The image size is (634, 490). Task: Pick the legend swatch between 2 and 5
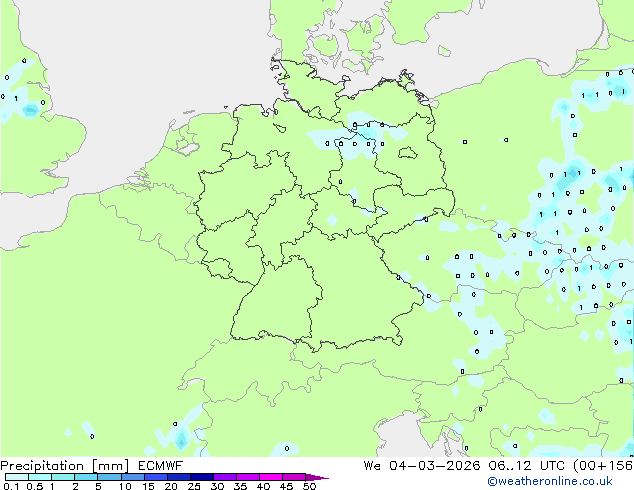pos(86,477)
